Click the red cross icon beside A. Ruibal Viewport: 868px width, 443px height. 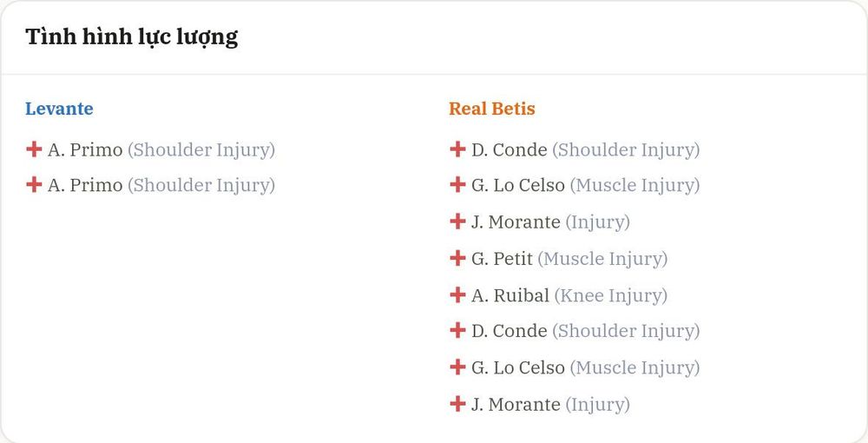tap(457, 294)
